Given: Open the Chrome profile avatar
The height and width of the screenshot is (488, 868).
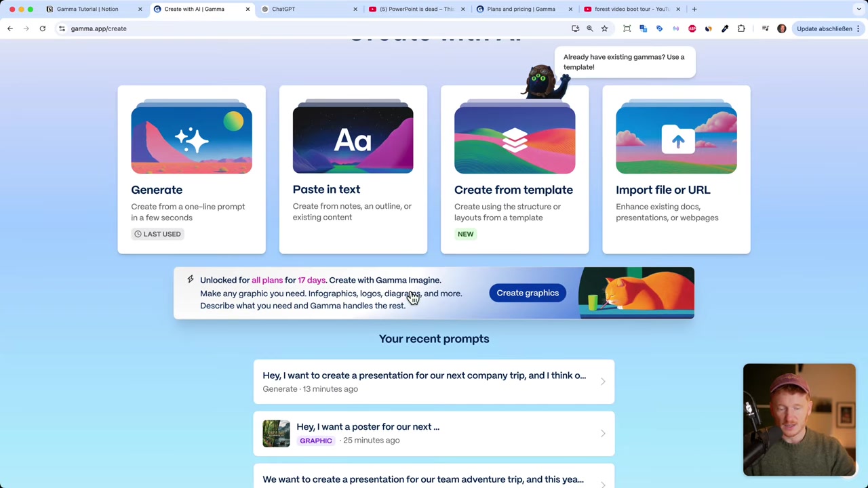Looking at the screenshot, I should [781, 28].
